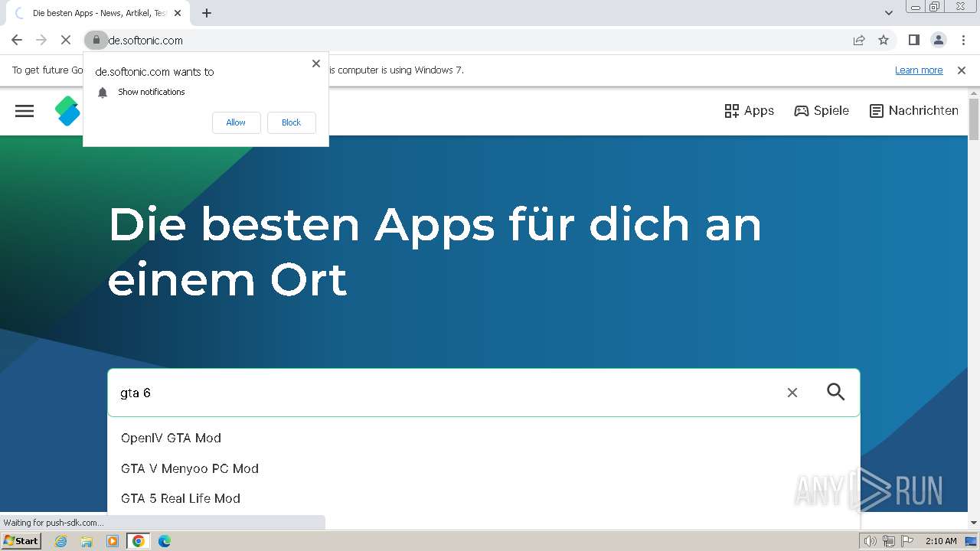Click the page vertical scrollbar thumb
980x551 pixels.
[x=974, y=119]
